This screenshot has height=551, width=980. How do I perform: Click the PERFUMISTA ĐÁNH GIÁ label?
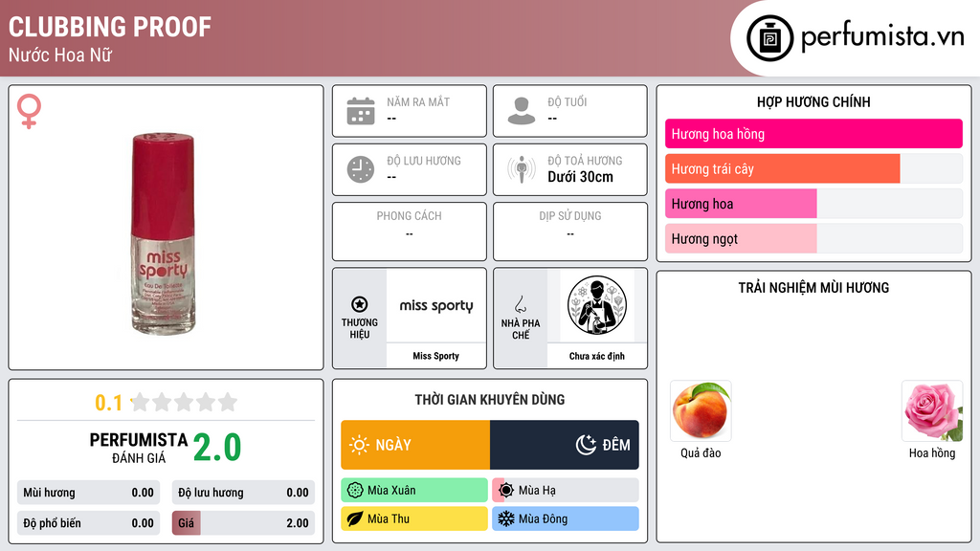pos(139,448)
